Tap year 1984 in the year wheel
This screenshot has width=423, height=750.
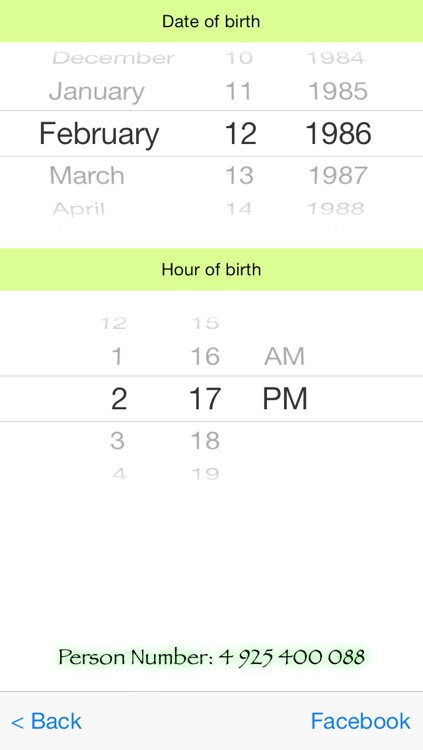click(x=336, y=58)
